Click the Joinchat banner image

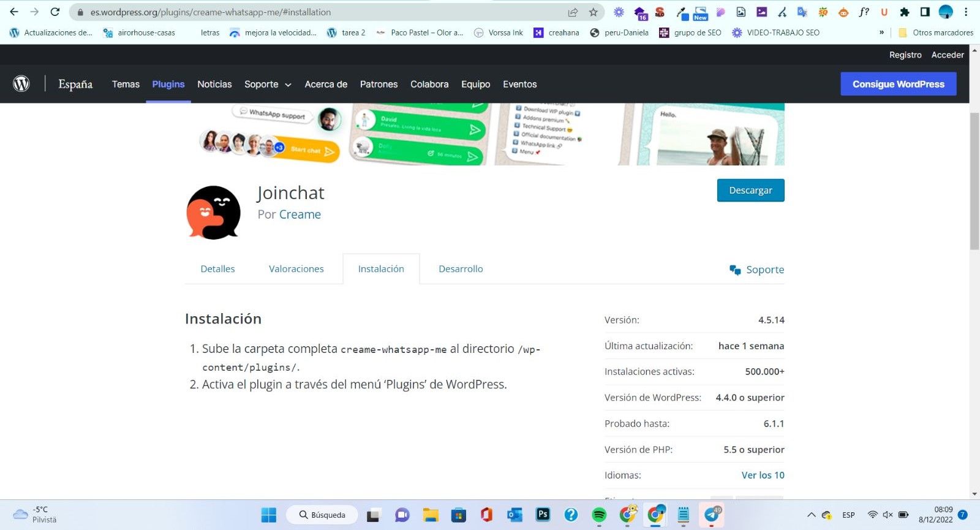[x=484, y=134]
